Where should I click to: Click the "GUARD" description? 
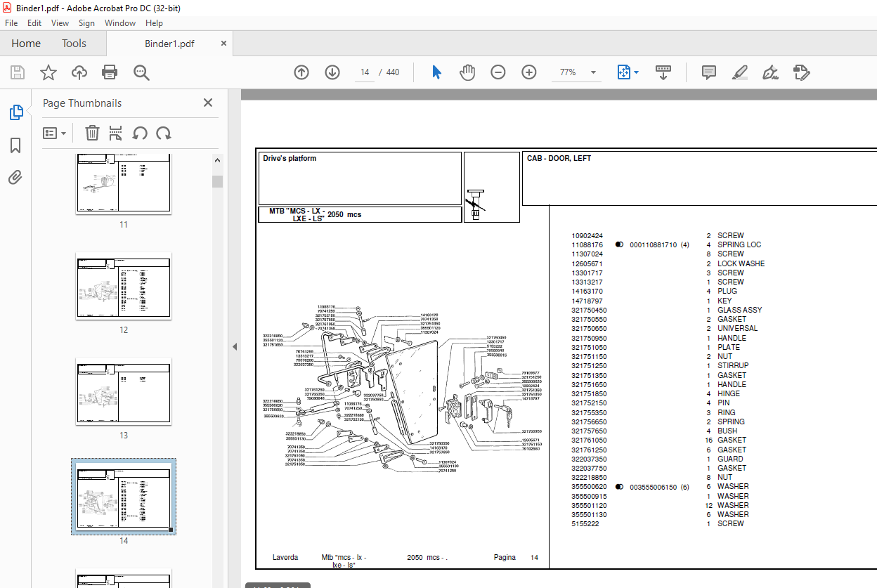pyautogui.click(x=730, y=459)
